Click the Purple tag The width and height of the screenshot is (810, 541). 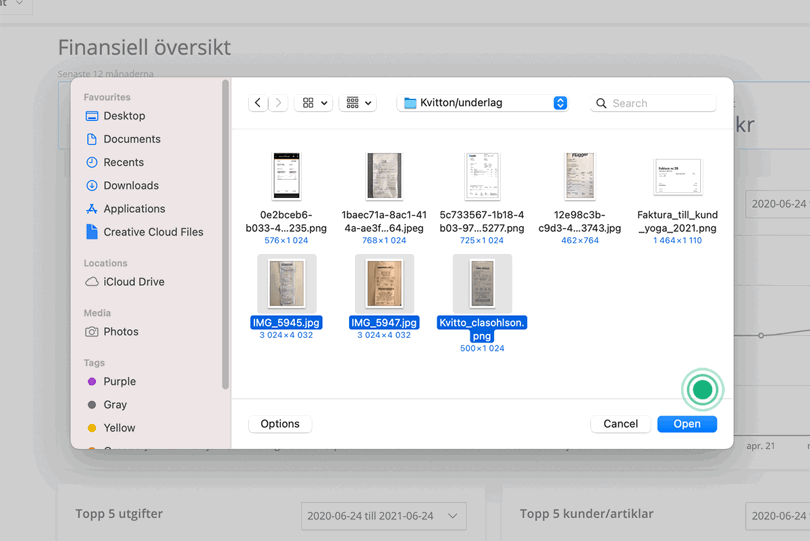pyautogui.click(x=119, y=382)
